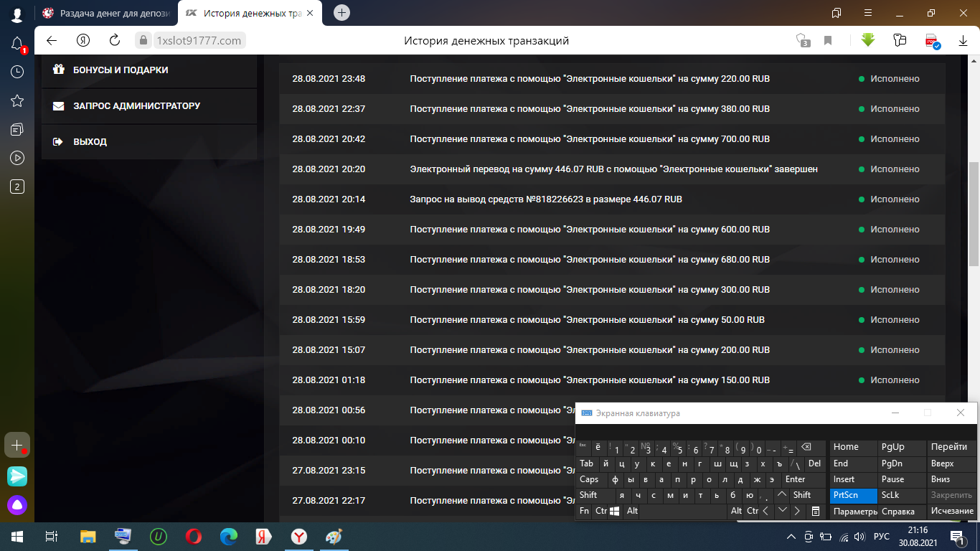The width and height of the screenshot is (980, 551).
Task: Click the padlock site security icon
Action: pyautogui.click(x=143, y=40)
